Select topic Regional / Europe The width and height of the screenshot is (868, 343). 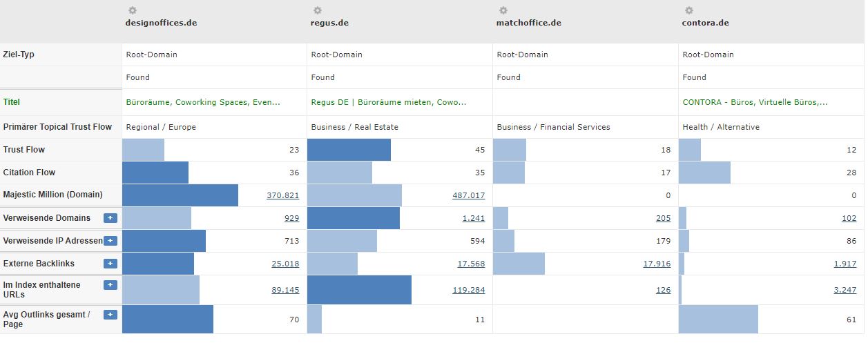(161, 127)
